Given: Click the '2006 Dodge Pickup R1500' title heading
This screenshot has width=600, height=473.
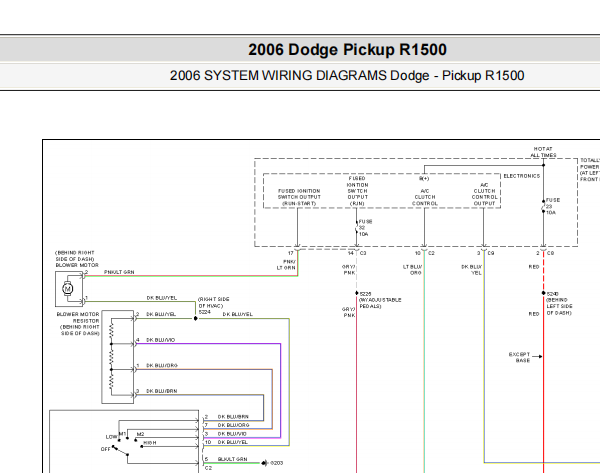Looking at the screenshot, I should click(x=347, y=50).
